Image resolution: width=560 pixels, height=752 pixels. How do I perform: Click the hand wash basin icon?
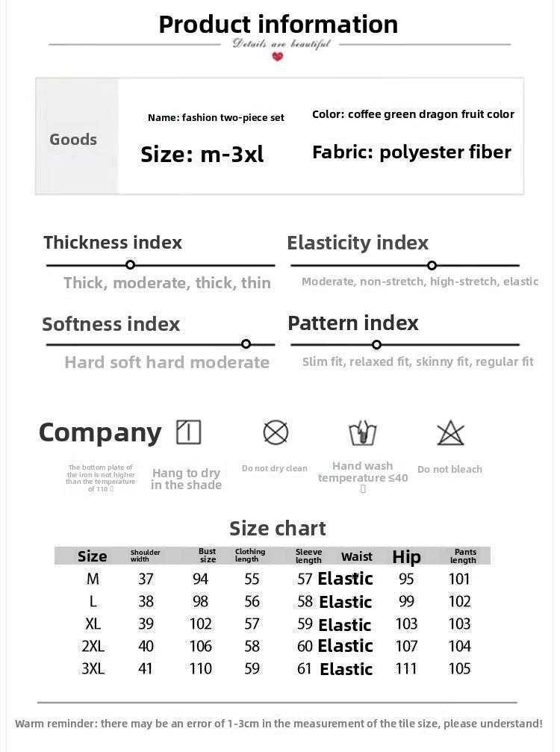click(363, 432)
